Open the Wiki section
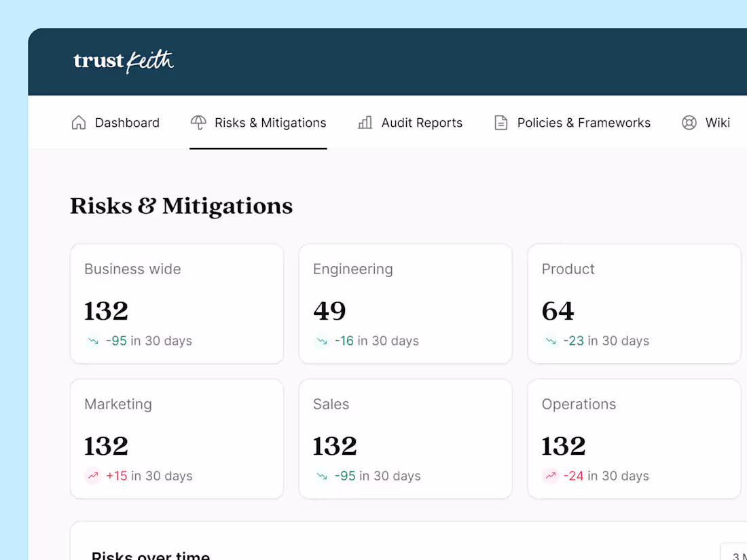Image resolution: width=747 pixels, height=560 pixels. [718, 122]
